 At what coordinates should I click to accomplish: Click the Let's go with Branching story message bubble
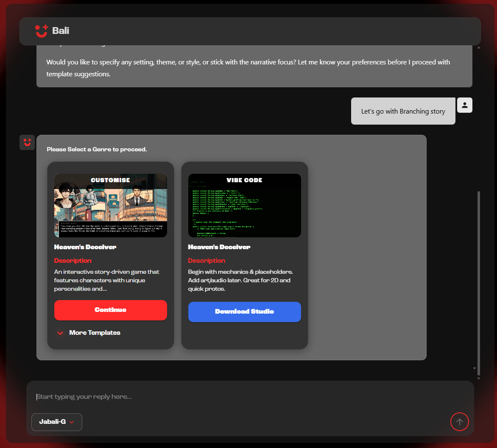[403, 111]
